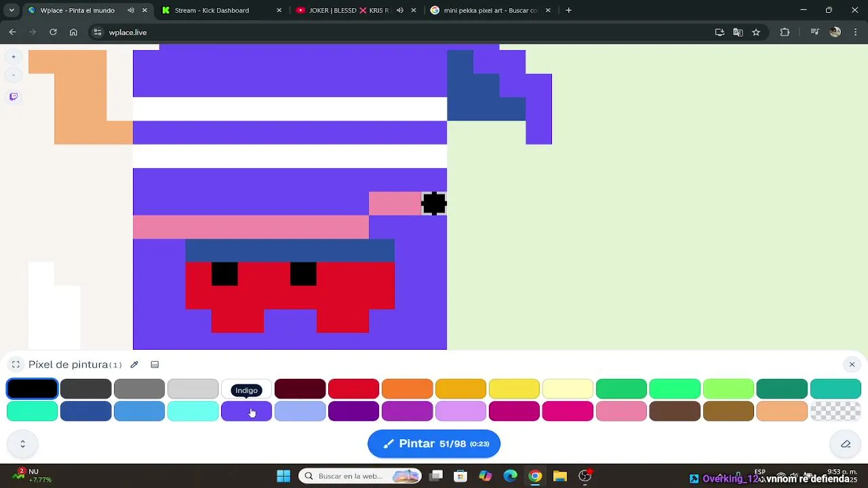Switch to mini pekka pixel art tab
Image resolution: width=868 pixels, height=488 pixels.
click(x=490, y=10)
